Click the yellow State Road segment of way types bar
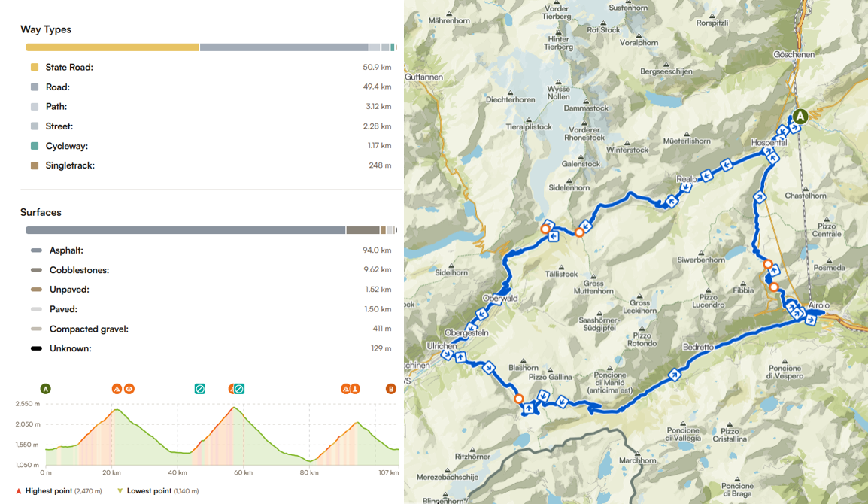Viewport: 868px width, 504px height. pos(112,47)
